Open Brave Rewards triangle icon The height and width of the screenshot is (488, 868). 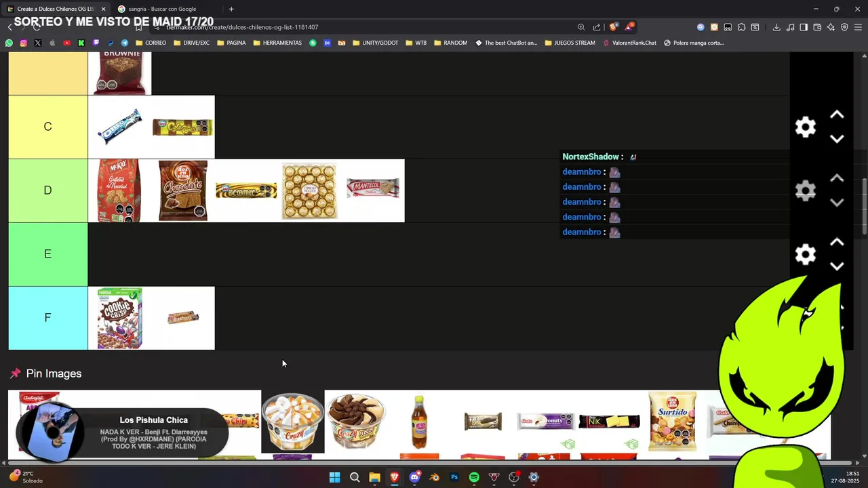tap(629, 27)
